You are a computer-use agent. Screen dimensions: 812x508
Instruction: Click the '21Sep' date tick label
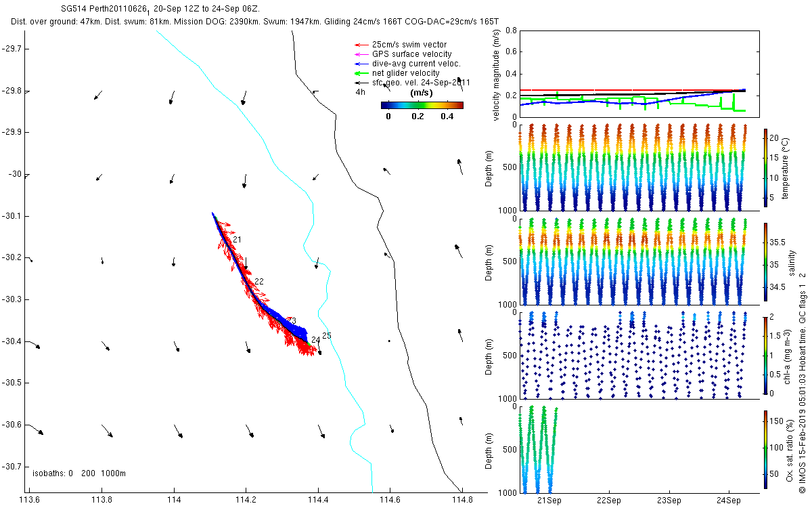coord(549,501)
